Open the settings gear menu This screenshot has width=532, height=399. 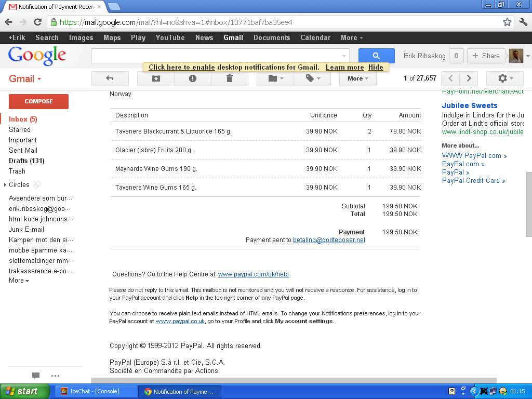coord(505,78)
